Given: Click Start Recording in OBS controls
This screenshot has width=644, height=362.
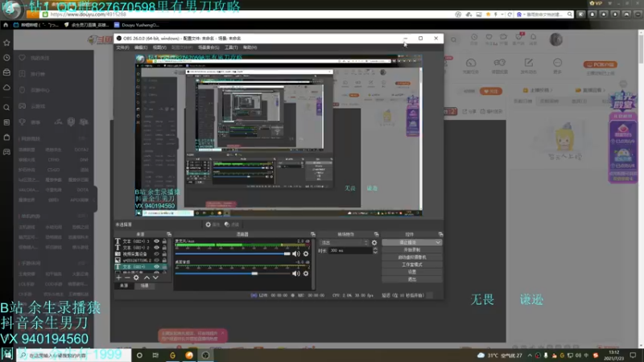Looking at the screenshot, I should click(412, 250).
